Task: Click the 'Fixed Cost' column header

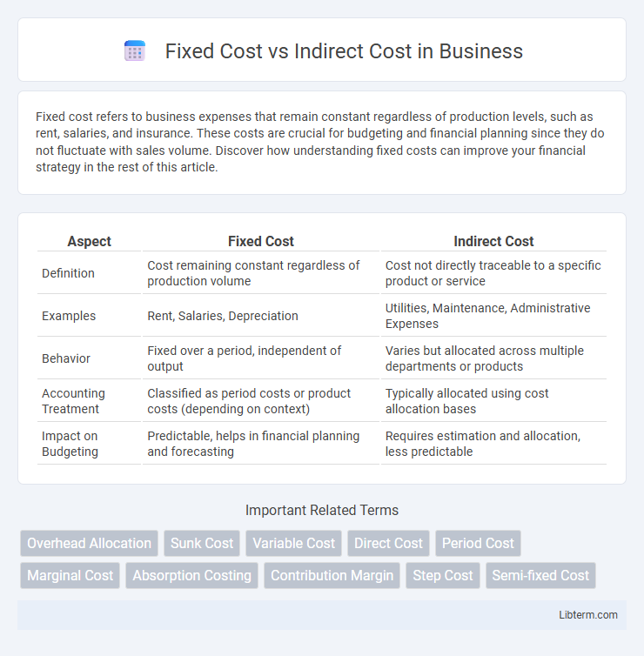Action: (x=261, y=241)
